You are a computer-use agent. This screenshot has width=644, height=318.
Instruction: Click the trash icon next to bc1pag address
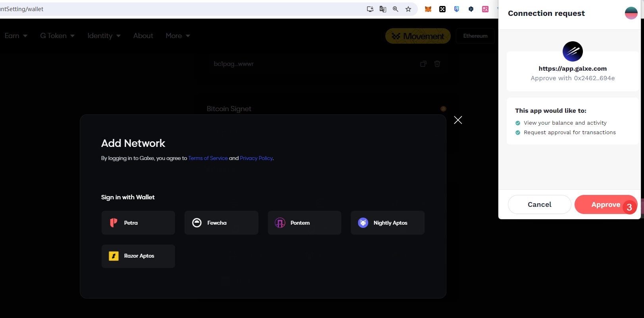click(x=437, y=64)
